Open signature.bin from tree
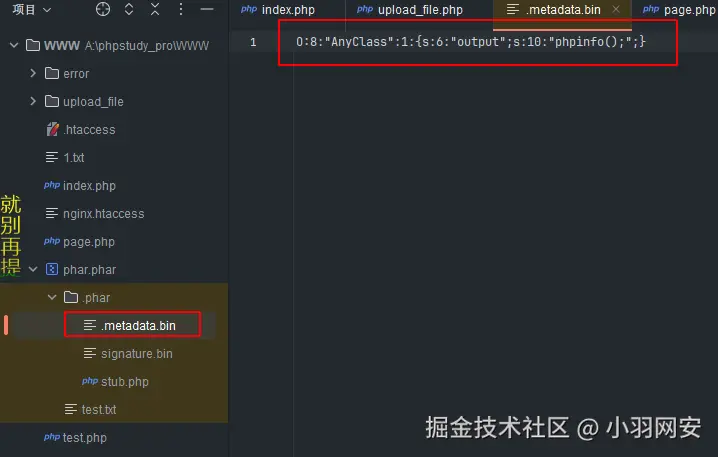 tap(137, 354)
